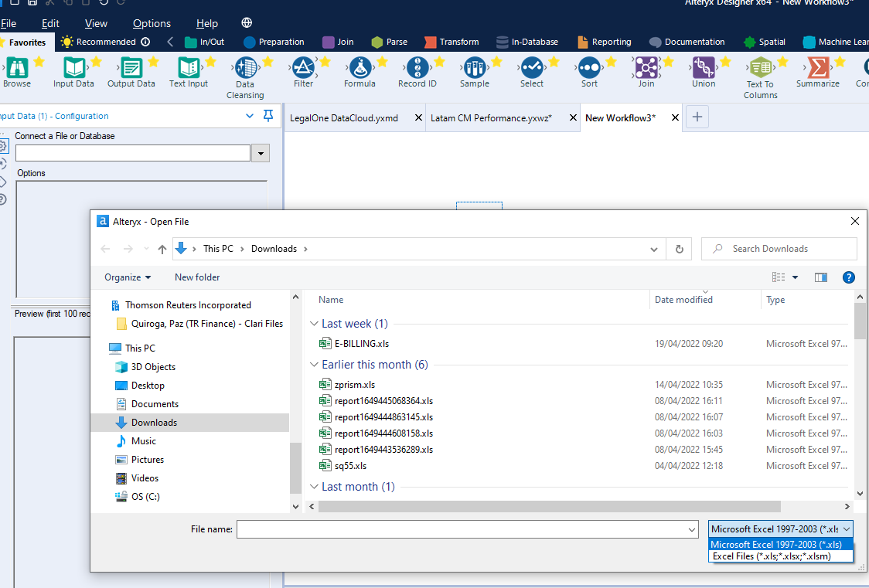Pin the Configuration panel with pushpin
This screenshot has width=869, height=588.
click(x=268, y=116)
